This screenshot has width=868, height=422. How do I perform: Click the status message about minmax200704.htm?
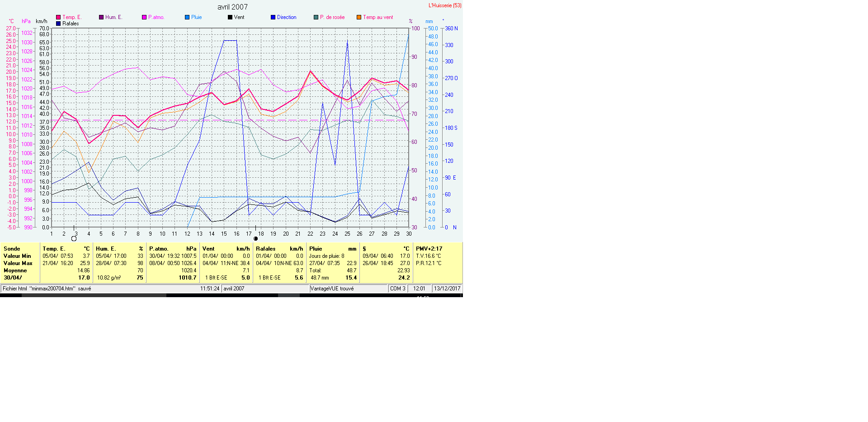tap(47, 289)
